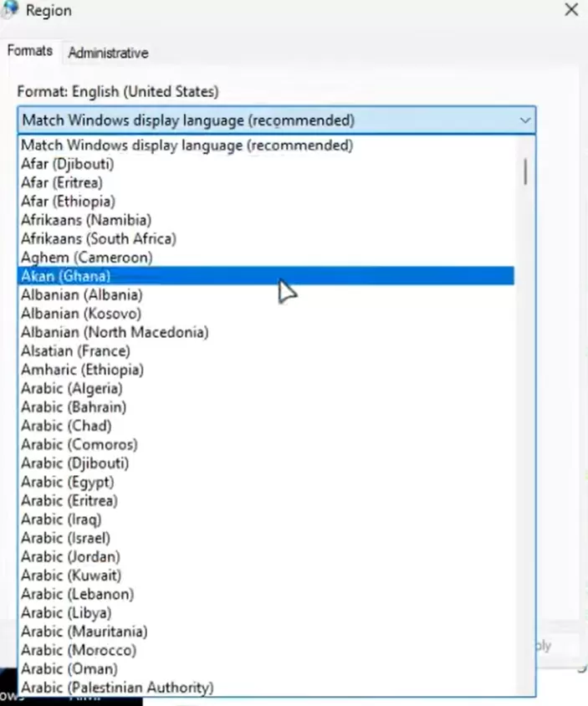Select Alsatian (France) in the list
Image resolution: width=588 pixels, height=706 pixels.
tap(267, 350)
